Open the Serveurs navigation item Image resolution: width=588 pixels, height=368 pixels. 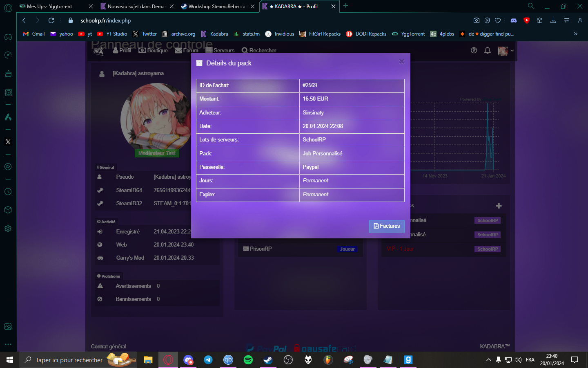(220, 50)
